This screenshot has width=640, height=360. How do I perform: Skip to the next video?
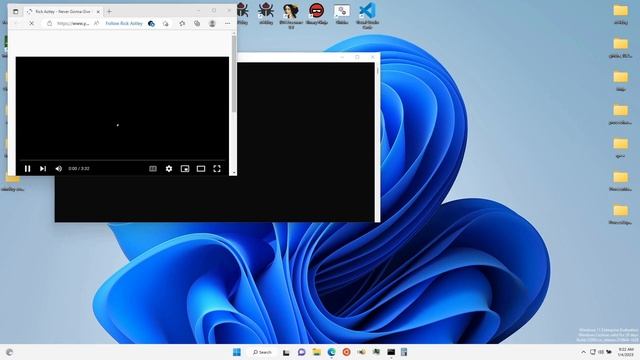[43, 169]
